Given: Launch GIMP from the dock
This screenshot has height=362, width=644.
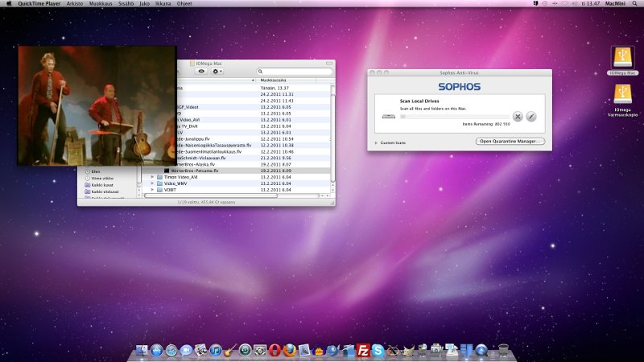Looking at the screenshot, I should (x=408, y=350).
